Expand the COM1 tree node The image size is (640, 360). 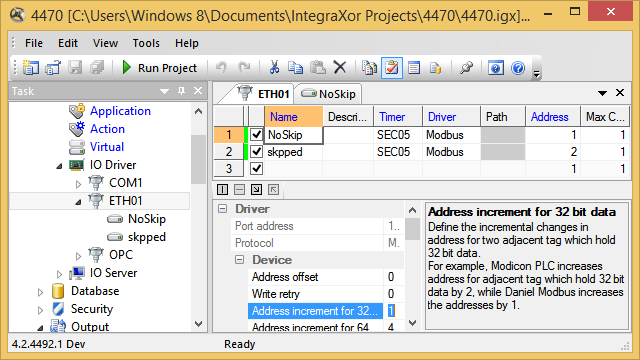[x=79, y=184]
